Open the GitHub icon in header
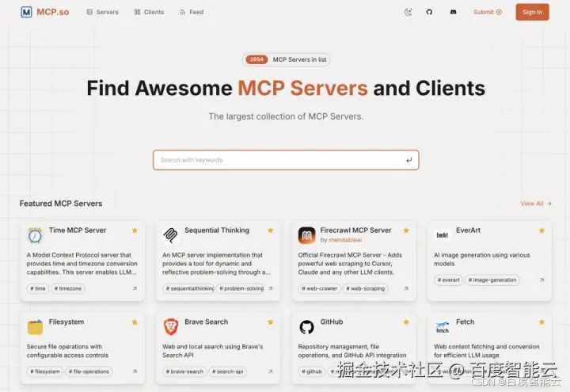This screenshot has width=570, height=392. coord(429,12)
